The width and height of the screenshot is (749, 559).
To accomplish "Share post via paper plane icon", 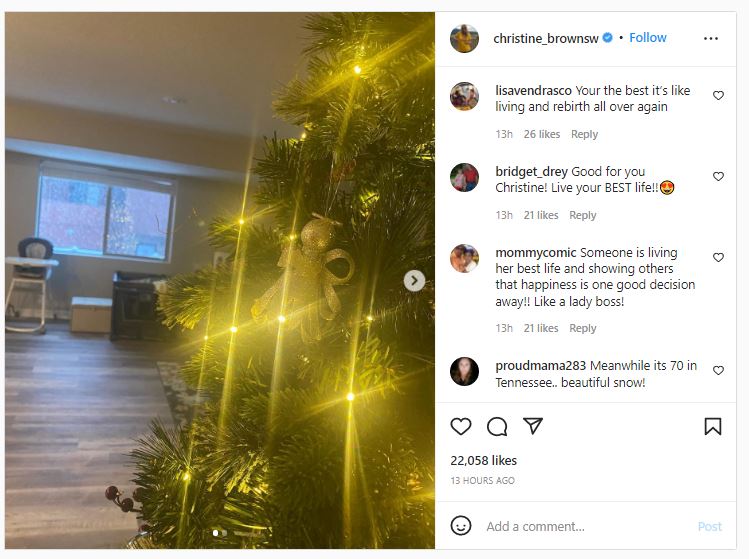I will pos(533,426).
